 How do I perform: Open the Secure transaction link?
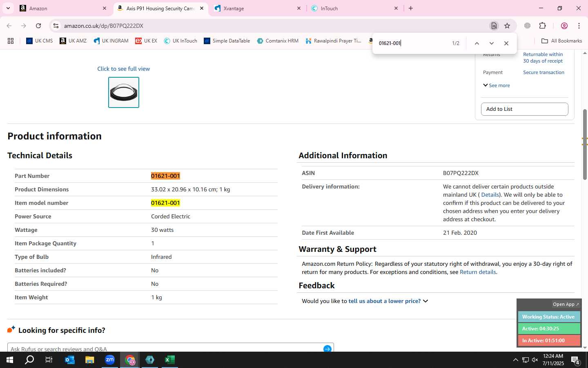(543, 72)
